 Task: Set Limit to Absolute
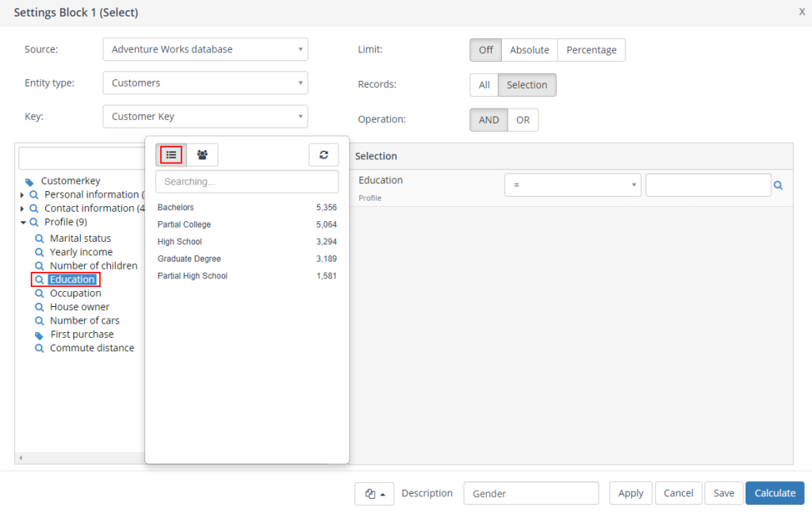[x=529, y=50]
